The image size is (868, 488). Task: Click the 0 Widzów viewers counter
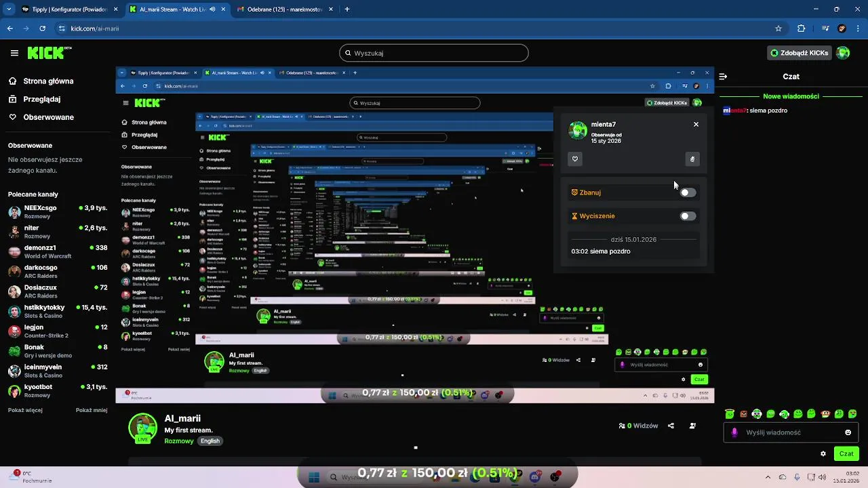pyautogui.click(x=638, y=426)
